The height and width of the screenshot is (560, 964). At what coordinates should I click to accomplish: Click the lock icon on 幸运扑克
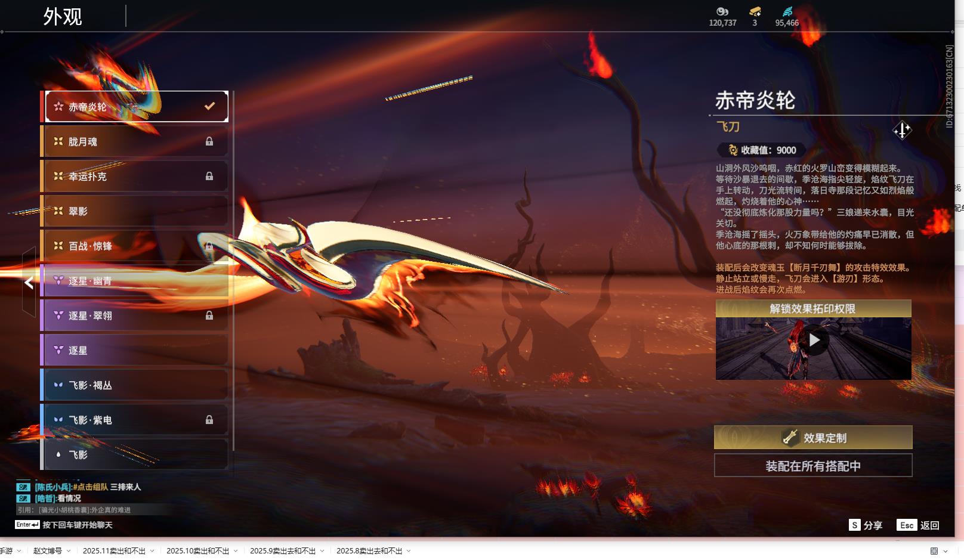pos(209,176)
